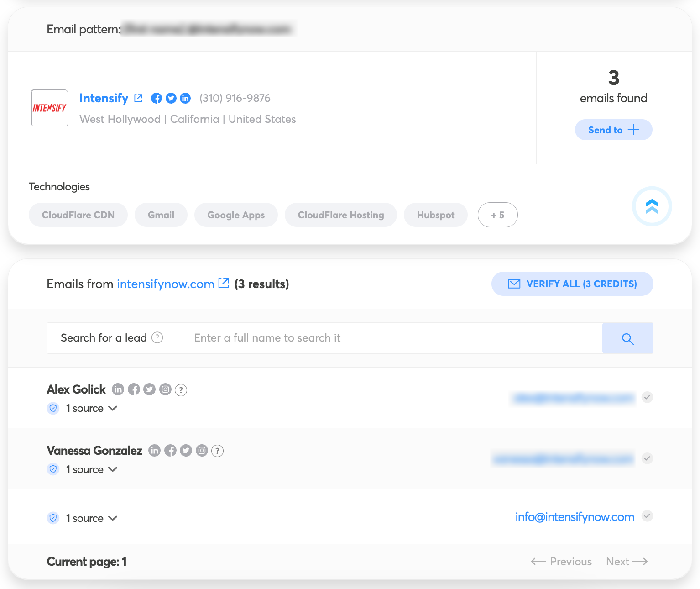Image resolution: width=700 pixels, height=589 pixels.
Task: Open Intensify LinkedIn page icon
Action: pyautogui.click(x=185, y=98)
